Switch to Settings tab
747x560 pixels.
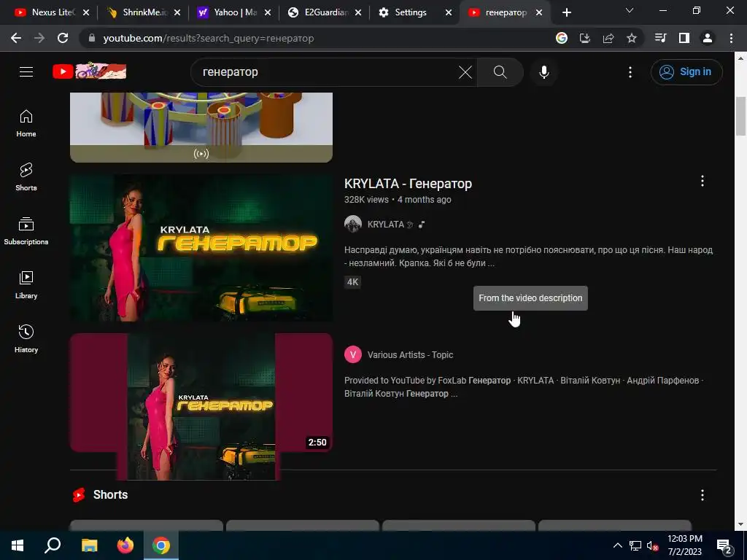tap(411, 12)
